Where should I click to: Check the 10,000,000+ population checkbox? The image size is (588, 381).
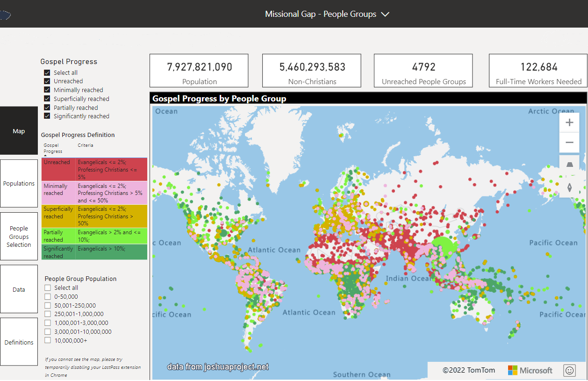click(x=48, y=340)
